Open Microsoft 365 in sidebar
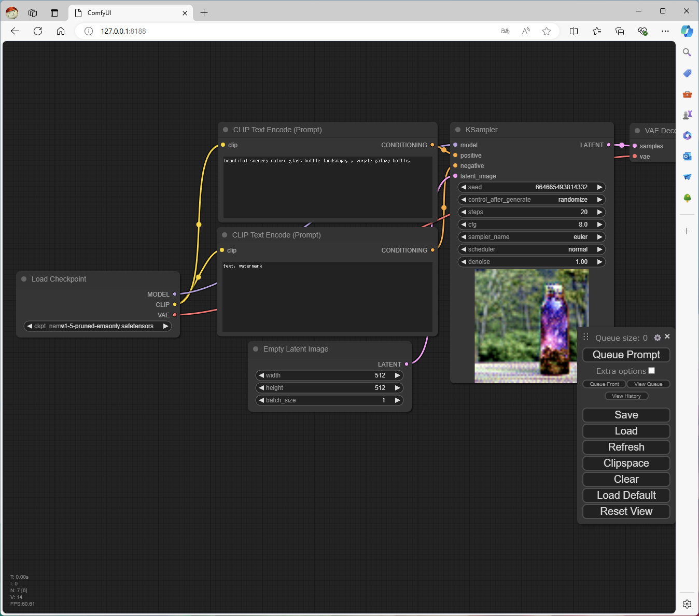The width and height of the screenshot is (699, 616). (687, 135)
